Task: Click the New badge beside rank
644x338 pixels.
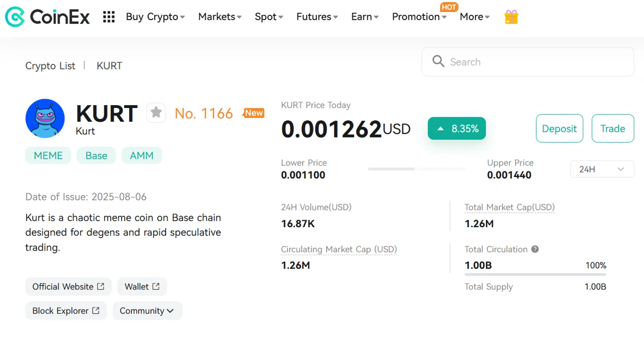Action: [x=254, y=113]
